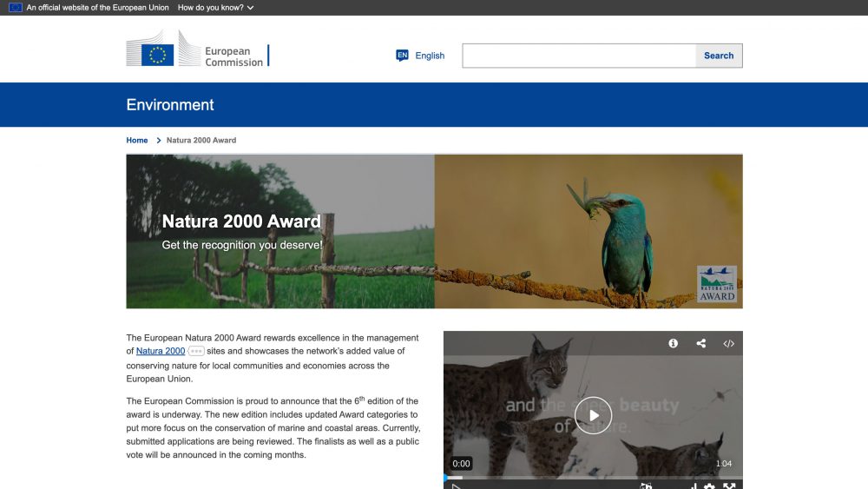Select 'Natura 2000 Award' breadcrumb text
The image size is (868, 489).
(x=201, y=140)
